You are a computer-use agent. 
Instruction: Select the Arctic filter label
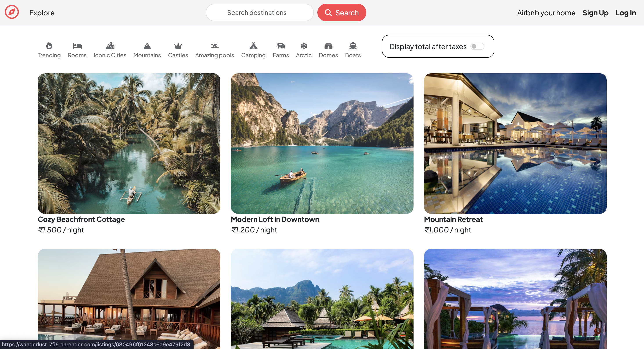[304, 55]
